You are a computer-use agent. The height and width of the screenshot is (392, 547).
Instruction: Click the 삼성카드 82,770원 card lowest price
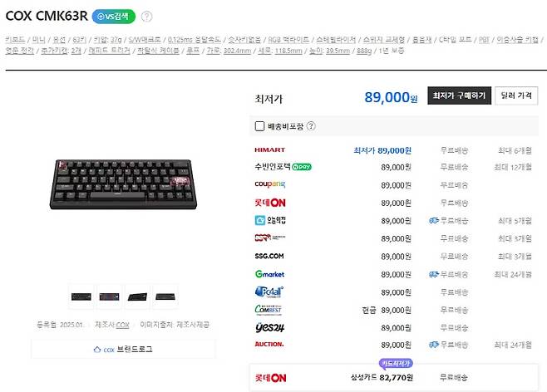[x=382, y=377]
